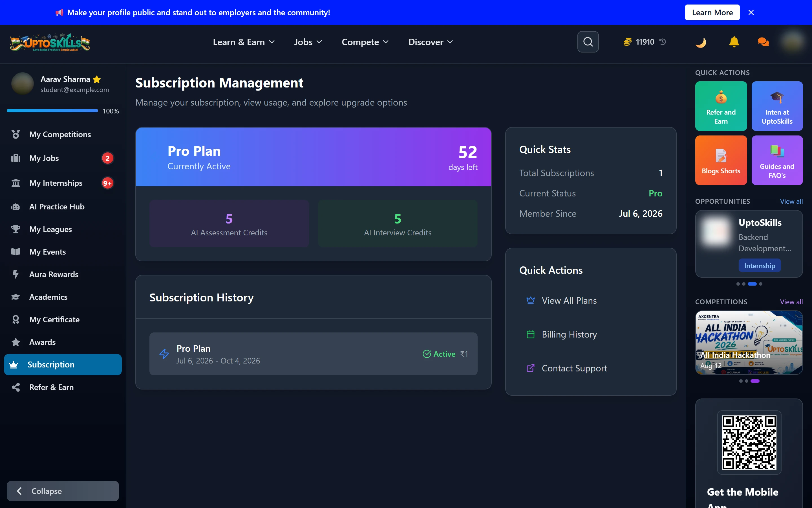Open Guides and FAQ's quick action
The height and width of the screenshot is (508, 812).
(777, 160)
